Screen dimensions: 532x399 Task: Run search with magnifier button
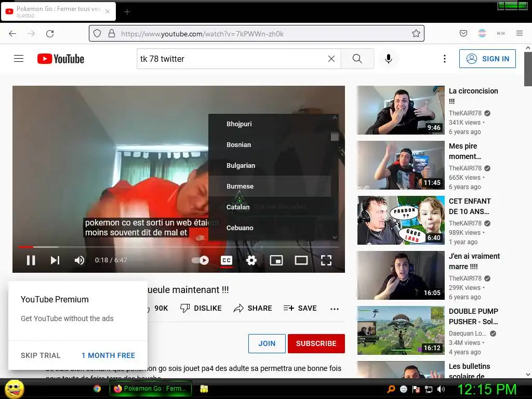click(x=357, y=59)
